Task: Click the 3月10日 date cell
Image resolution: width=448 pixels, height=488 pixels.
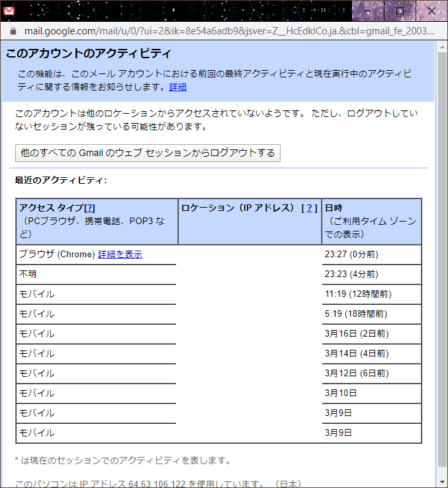Action: 372,393
